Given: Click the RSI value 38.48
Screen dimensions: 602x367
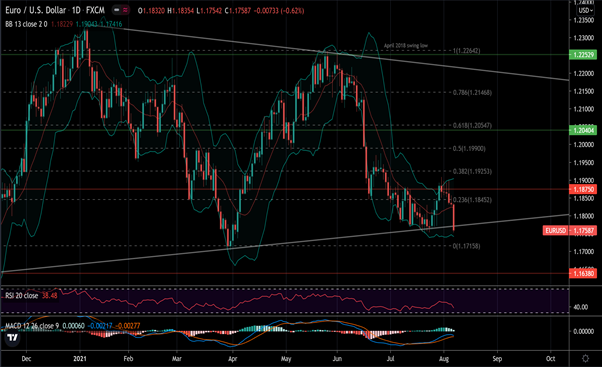Looking at the screenshot, I should click(50, 296).
